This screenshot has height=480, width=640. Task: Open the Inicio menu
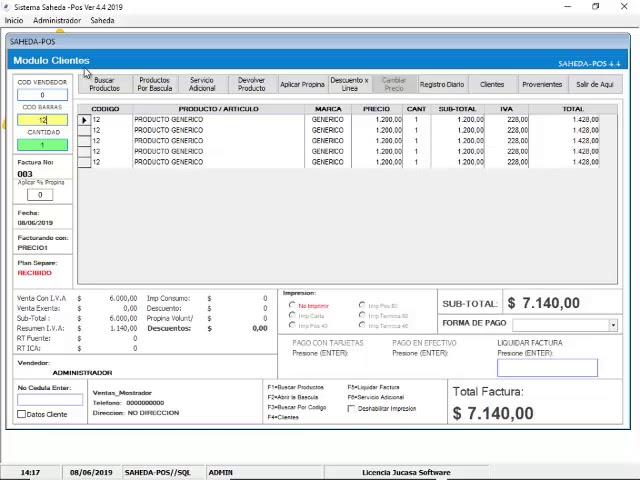click(14, 20)
